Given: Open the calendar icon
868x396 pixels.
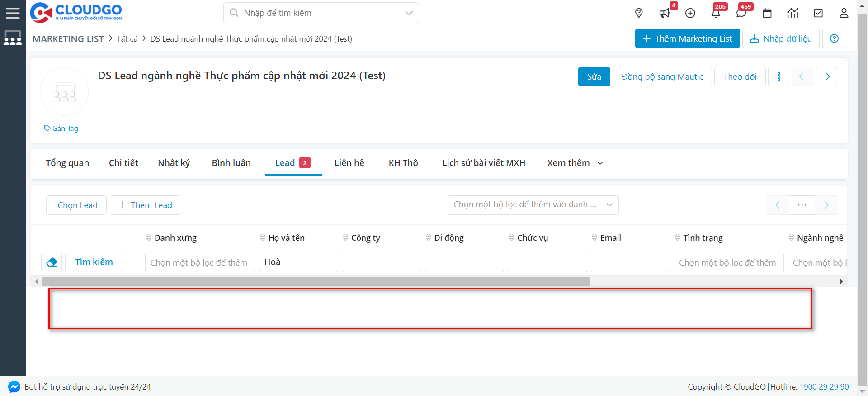Looking at the screenshot, I should coord(767,13).
